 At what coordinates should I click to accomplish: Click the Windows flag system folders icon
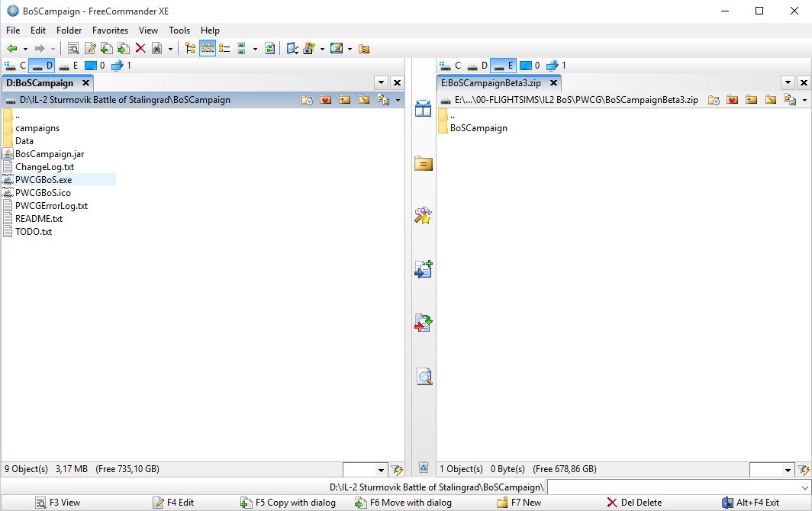click(x=309, y=49)
